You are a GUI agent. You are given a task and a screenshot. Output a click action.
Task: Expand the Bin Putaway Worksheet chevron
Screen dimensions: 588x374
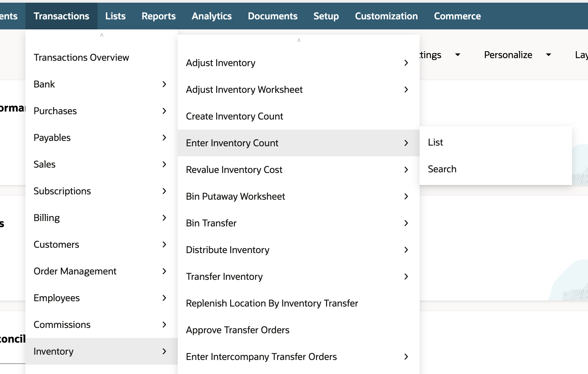406,196
